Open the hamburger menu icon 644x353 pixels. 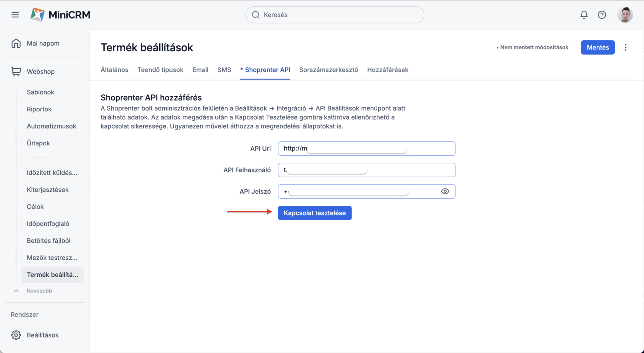15,15
